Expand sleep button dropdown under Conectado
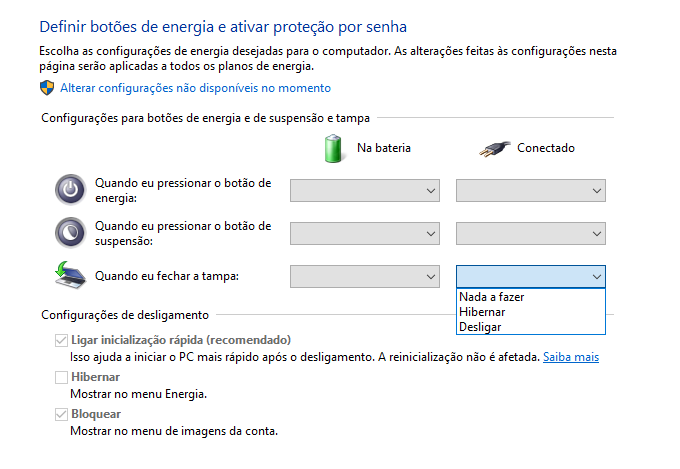Screen dimensions: 680x469 pos(531,233)
